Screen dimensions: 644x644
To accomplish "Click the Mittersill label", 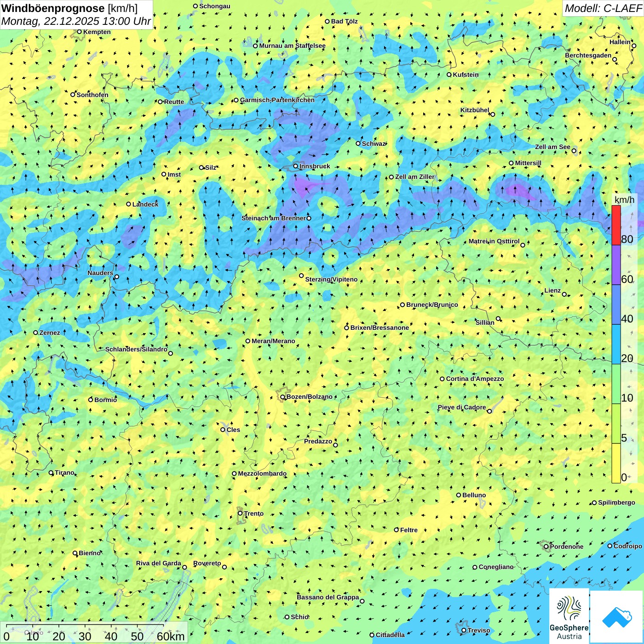I will [x=528, y=163].
